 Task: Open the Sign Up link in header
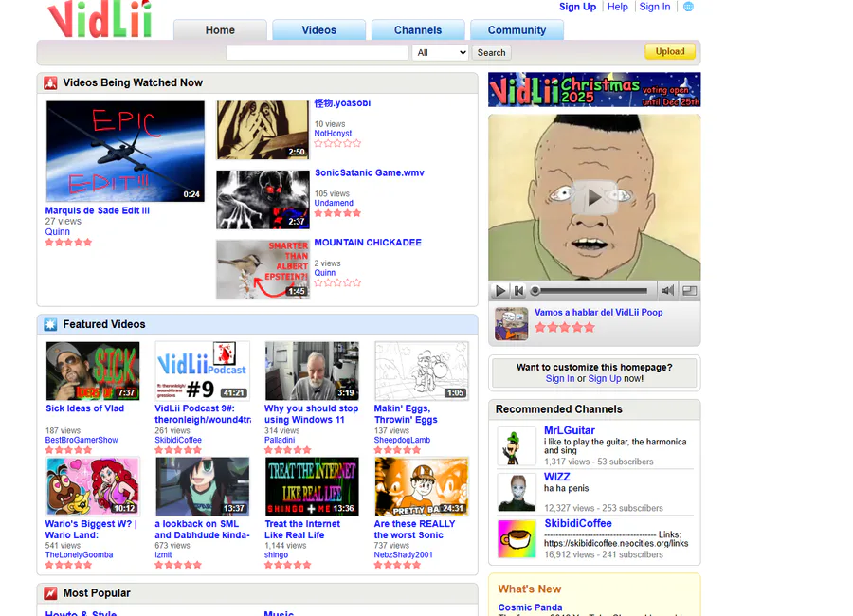[577, 7]
